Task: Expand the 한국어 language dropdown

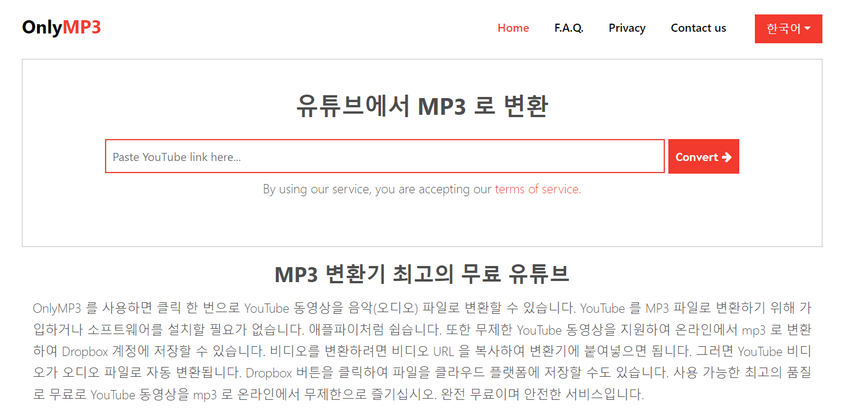Action: (x=788, y=29)
